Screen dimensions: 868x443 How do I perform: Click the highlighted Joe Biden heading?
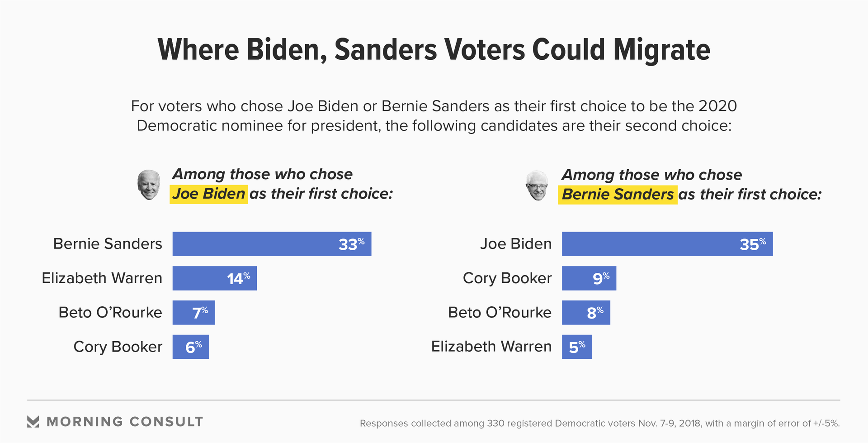click(x=208, y=194)
